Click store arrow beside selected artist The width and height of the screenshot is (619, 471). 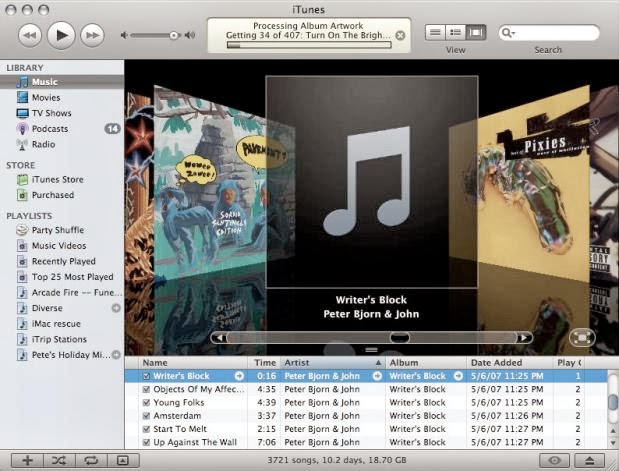377,376
